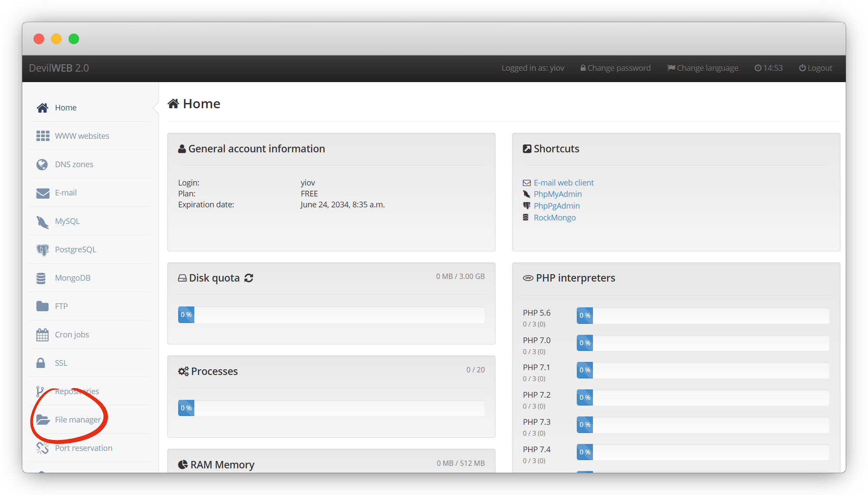Click the Port reservation plug icon
This screenshot has height=495, width=868.
pyautogui.click(x=42, y=448)
